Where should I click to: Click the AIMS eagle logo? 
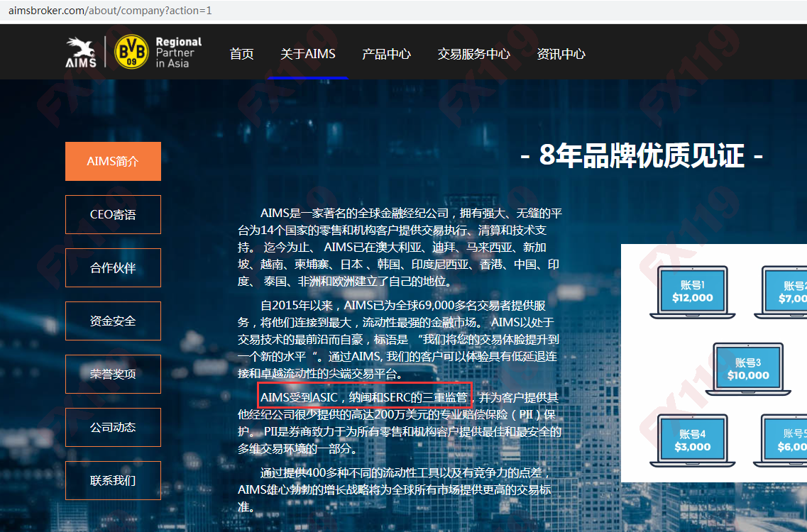(x=81, y=52)
